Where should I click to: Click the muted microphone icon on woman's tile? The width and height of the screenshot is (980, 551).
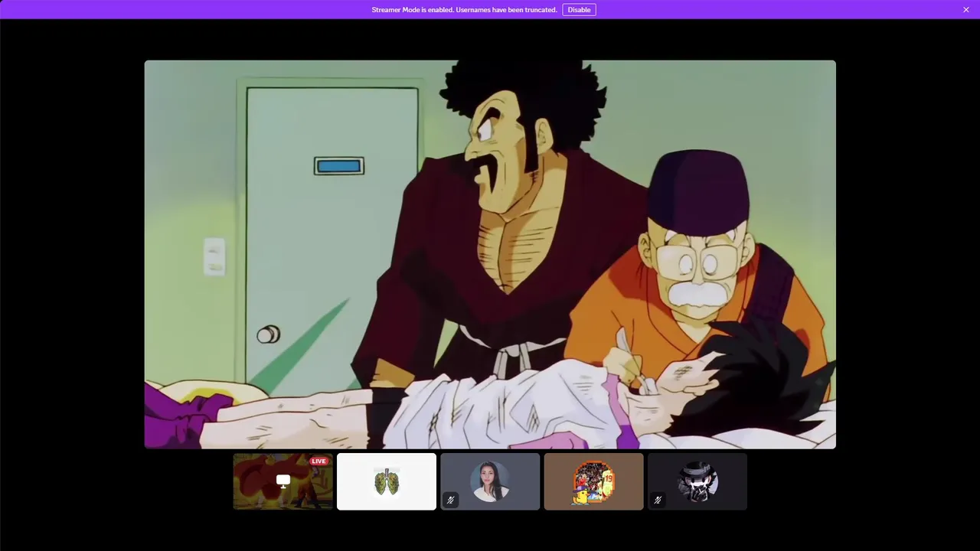pyautogui.click(x=450, y=500)
